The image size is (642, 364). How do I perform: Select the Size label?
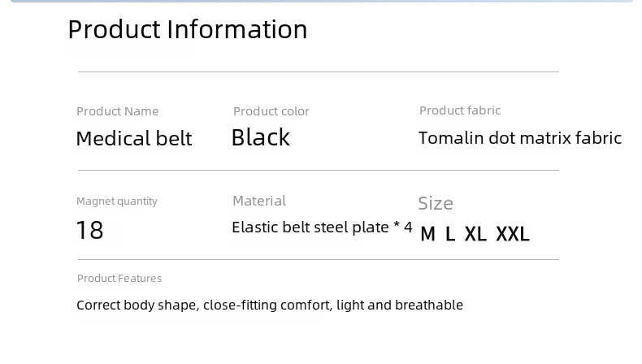tap(436, 203)
